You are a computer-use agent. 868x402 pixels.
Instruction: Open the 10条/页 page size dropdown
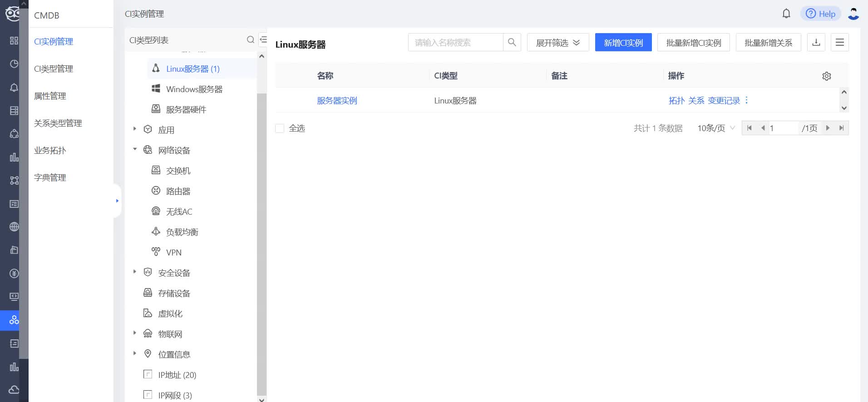[715, 128]
